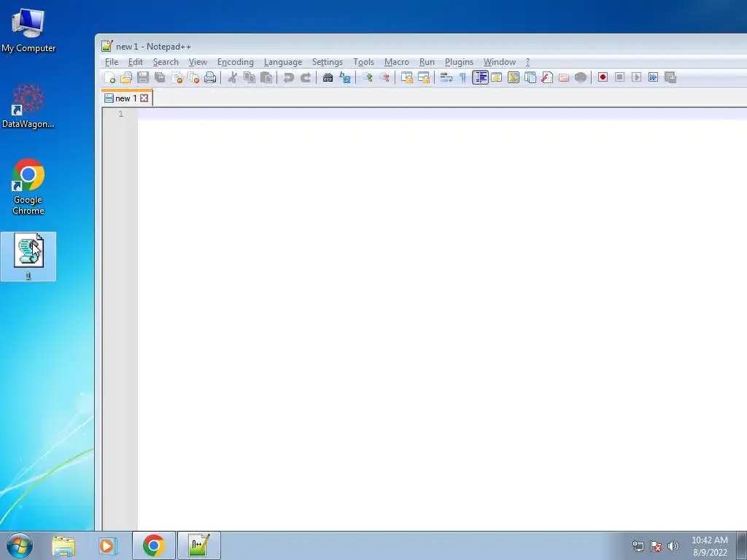Close the "new 1" tab with its X

[x=144, y=98]
